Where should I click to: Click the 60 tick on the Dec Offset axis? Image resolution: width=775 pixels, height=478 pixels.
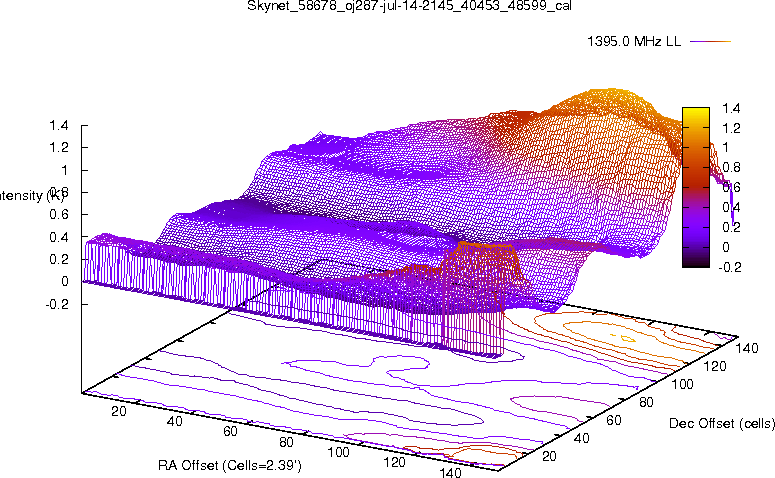click(x=613, y=420)
